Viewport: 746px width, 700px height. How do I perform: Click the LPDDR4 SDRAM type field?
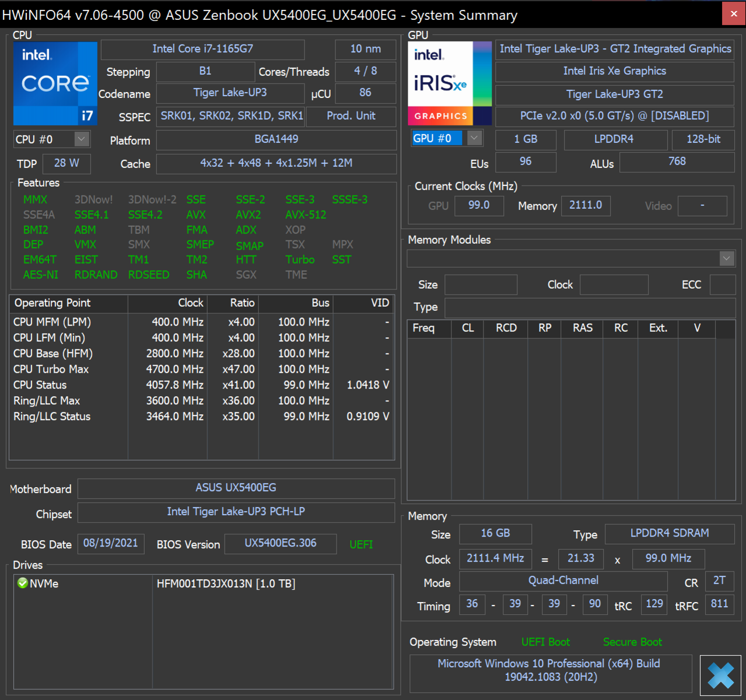(x=670, y=533)
